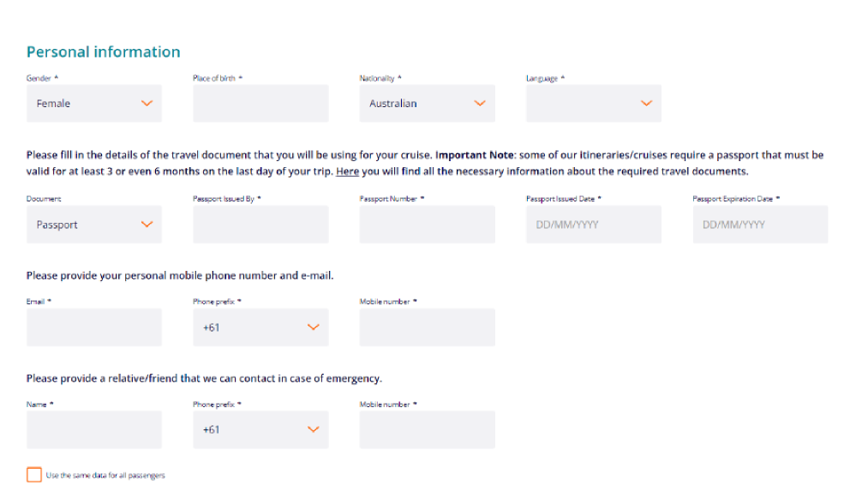Click the orange chevron in the Nationality field

coord(480,104)
